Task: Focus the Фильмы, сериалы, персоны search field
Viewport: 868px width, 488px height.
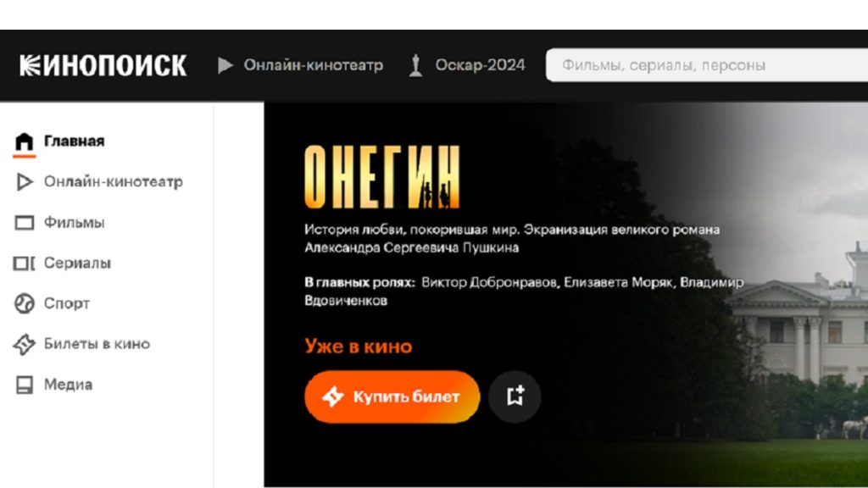Action: [x=706, y=65]
